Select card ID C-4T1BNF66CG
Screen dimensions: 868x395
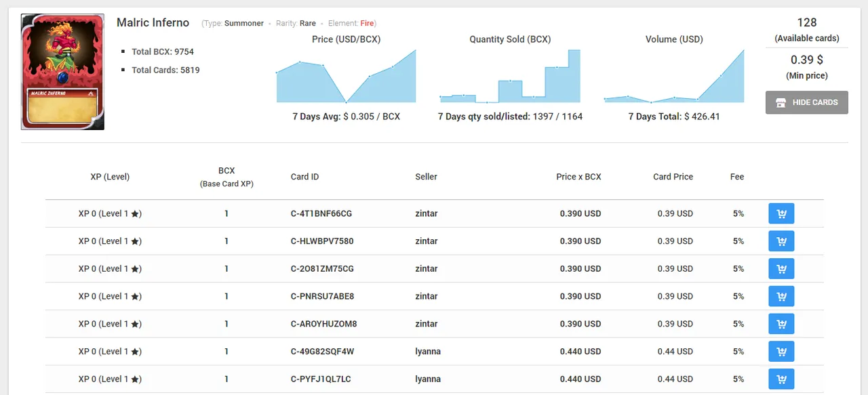pyautogui.click(x=321, y=213)
